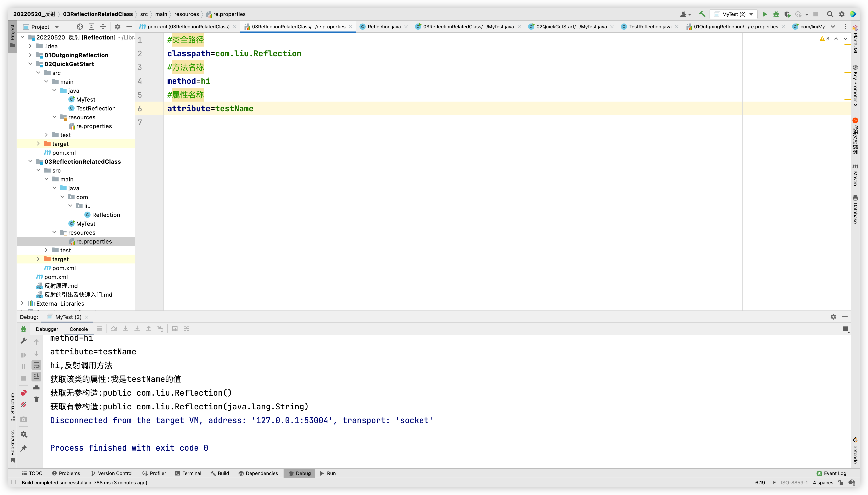The image size is (868, 495).
Task: Open the Problems tool window
Action: pos(66,473)
